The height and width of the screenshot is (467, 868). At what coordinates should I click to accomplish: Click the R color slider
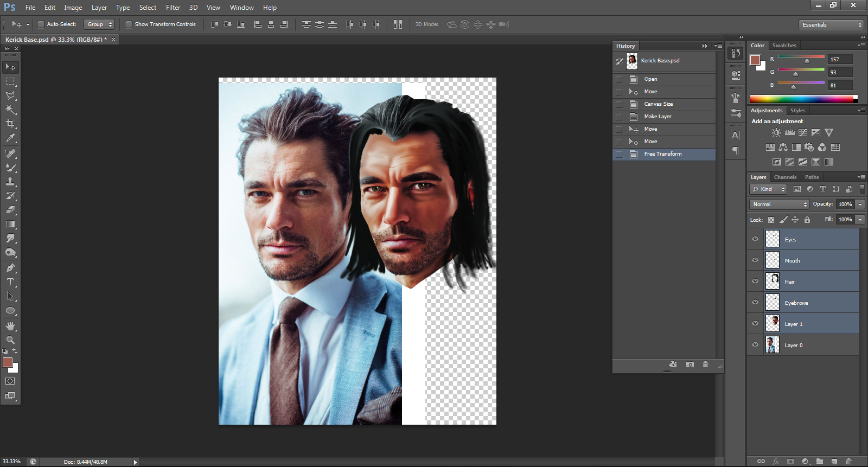tap(801, 58)
